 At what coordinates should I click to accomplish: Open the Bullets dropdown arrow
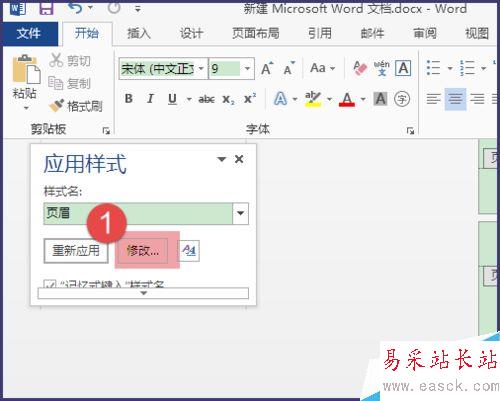[450, 68]
